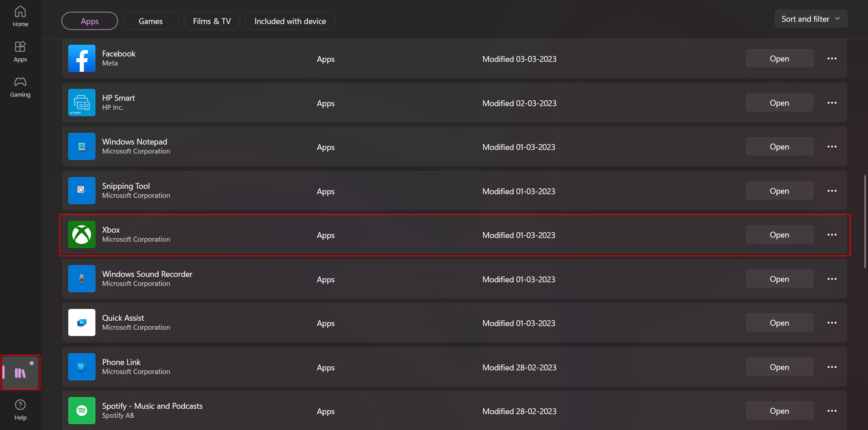Click the 'Meta' publisher text
Viewport: 868px width, 430px height.
pyautogui.click(x=110, y=63)
